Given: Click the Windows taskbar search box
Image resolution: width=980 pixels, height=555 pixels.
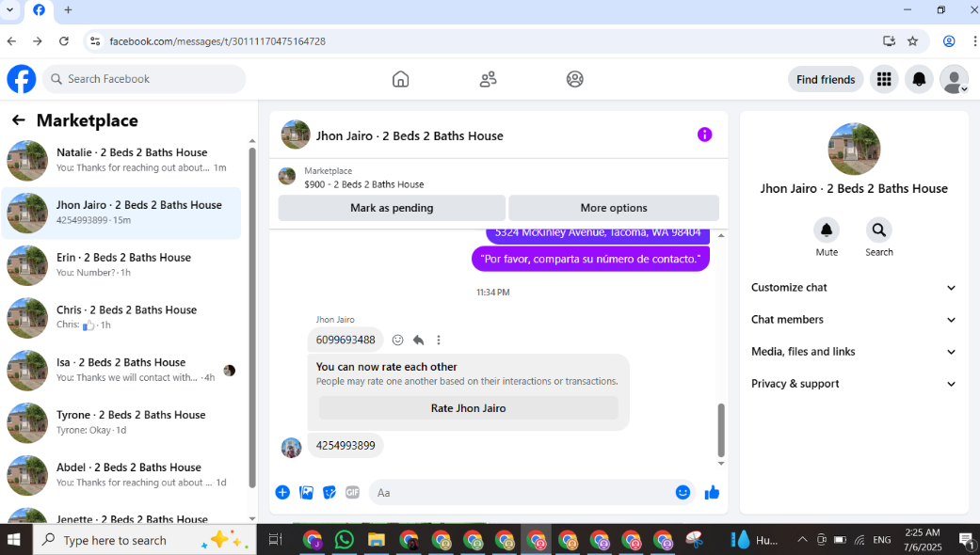Looking at the screenshot, I should click(143, 540).
